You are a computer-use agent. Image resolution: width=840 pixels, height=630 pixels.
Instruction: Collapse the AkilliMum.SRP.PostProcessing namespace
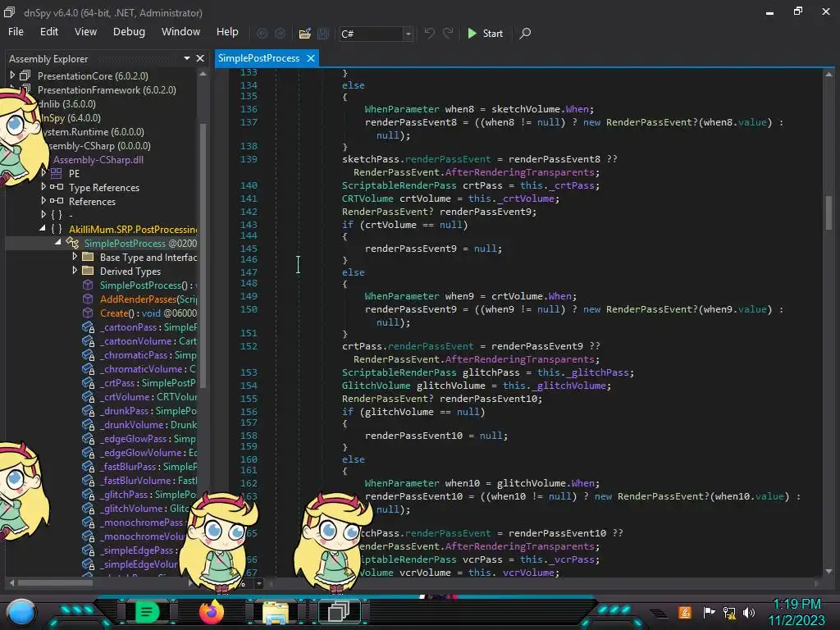pos(43,229)
